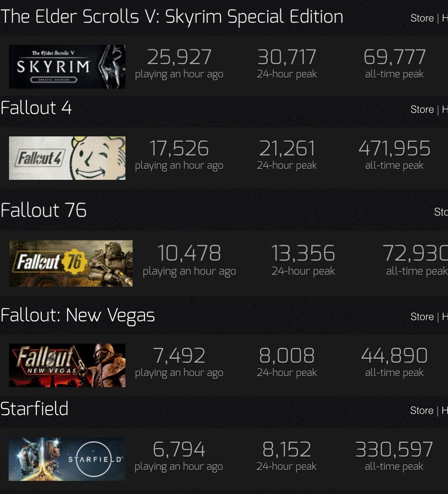Click the Starfield game title
The width and height of the screenshot is (448, 494).
point(34,409)
